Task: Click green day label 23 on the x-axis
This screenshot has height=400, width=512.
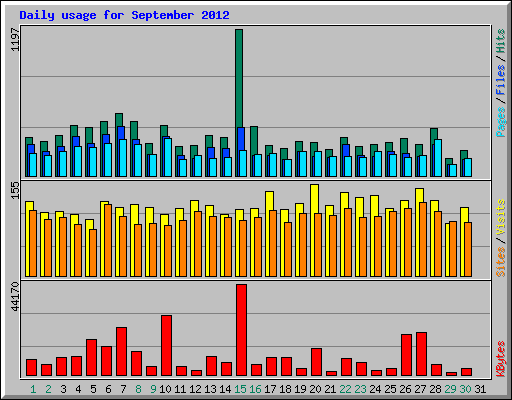Action: (360, 389)
